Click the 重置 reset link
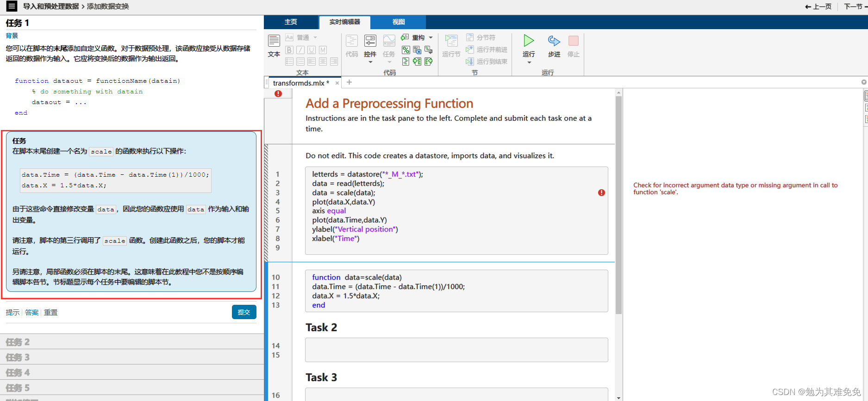This screenshot has height=401, width=868. [x=51, y=312]
